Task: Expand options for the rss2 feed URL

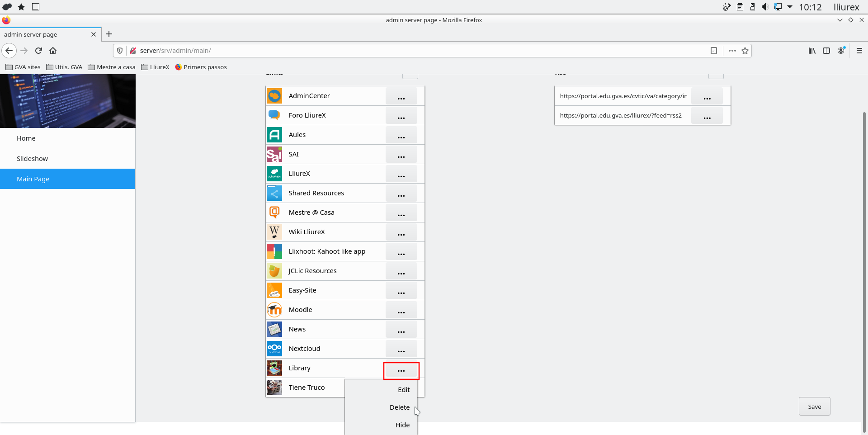Action: tap(707, 116)
